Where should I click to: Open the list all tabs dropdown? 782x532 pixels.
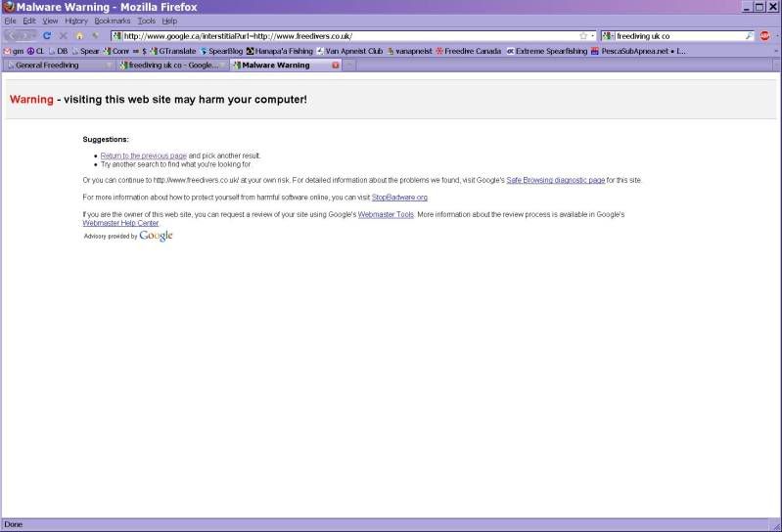[x=776, y=66]
